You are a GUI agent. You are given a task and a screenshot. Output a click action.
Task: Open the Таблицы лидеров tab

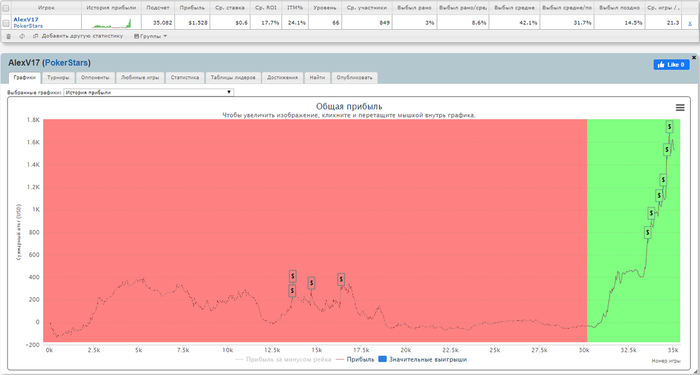(x=233, y=78)
